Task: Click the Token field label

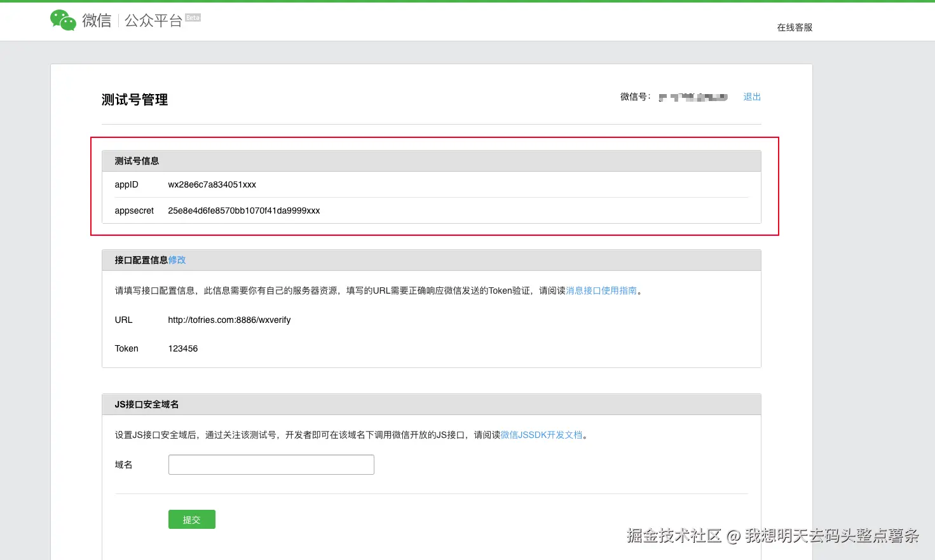Action: (126, 348)
